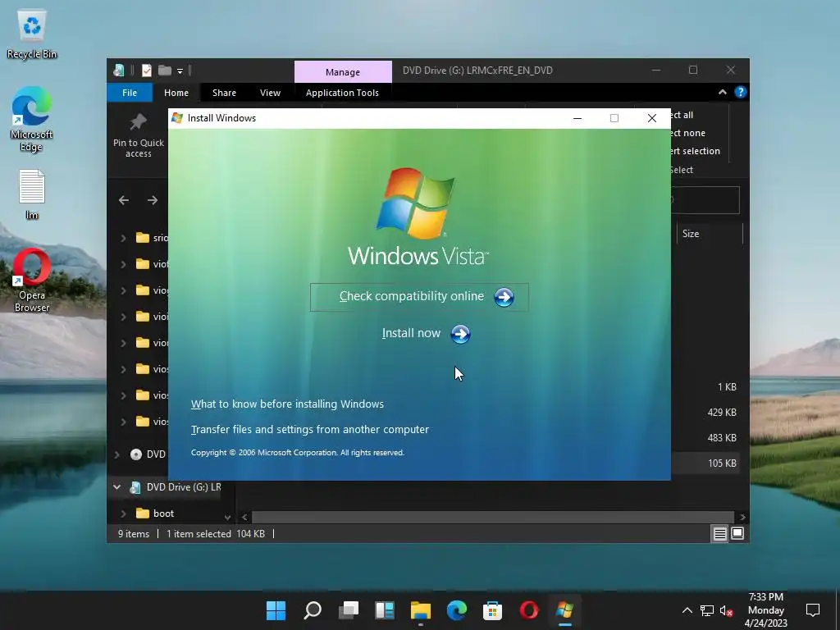The width and height of the screenshot is (840, 630).
Task: Click Invert selection in the Explorer ribbon
Action: [x=695, y=151]
